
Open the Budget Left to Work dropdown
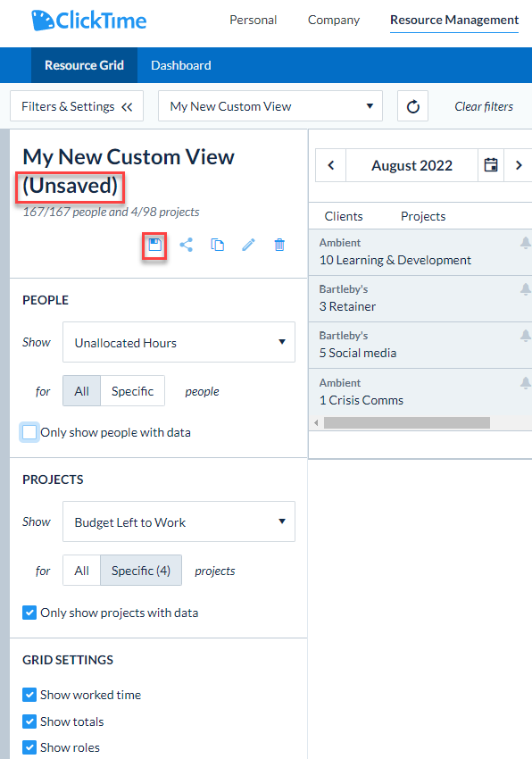coord(179,521)
